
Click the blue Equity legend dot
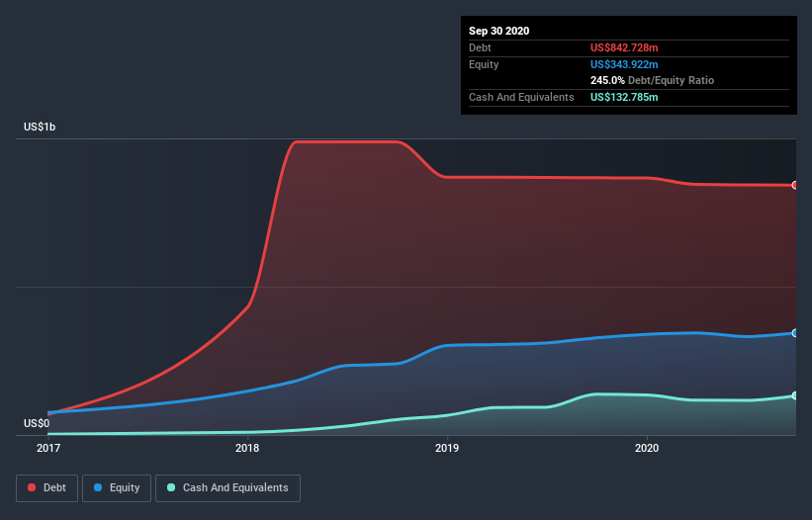pyautogui.click(x=98, y=487)
